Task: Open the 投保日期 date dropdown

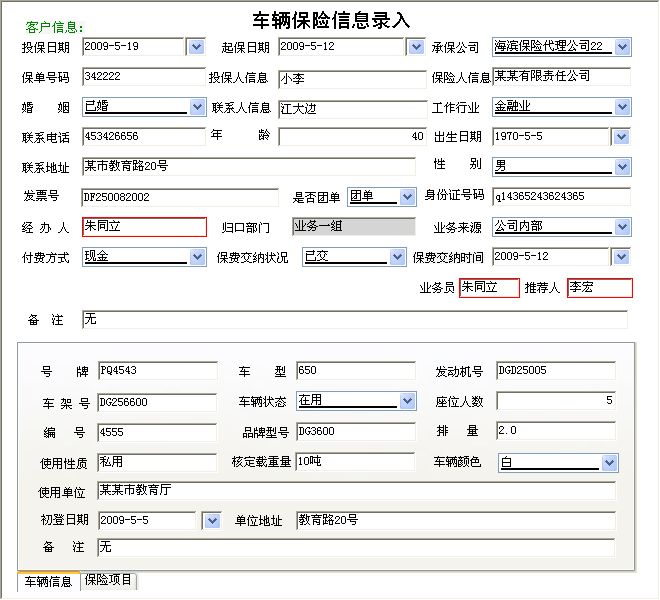Action: click(195, 47)
